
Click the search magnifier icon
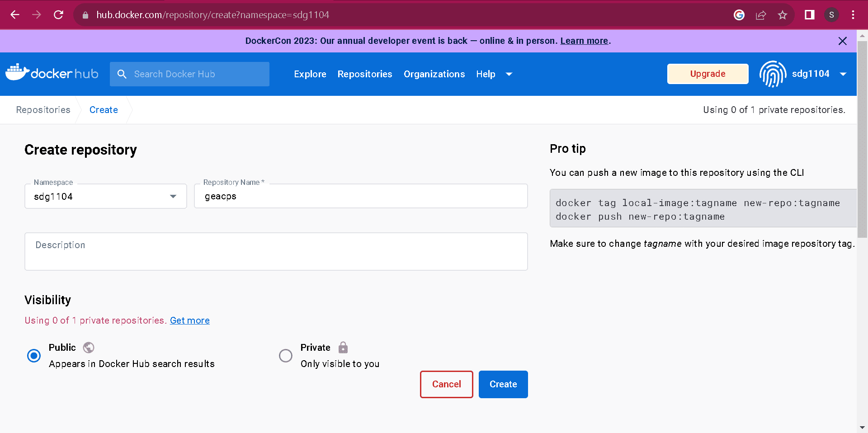coord(122,74)
